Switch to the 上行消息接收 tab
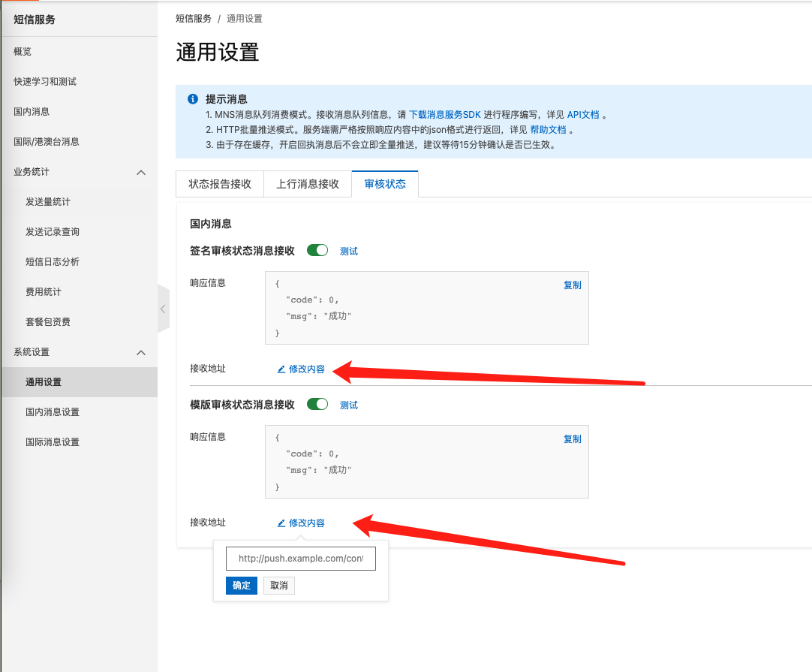Viewport: 812px width, 672px height. pos(308,184)
